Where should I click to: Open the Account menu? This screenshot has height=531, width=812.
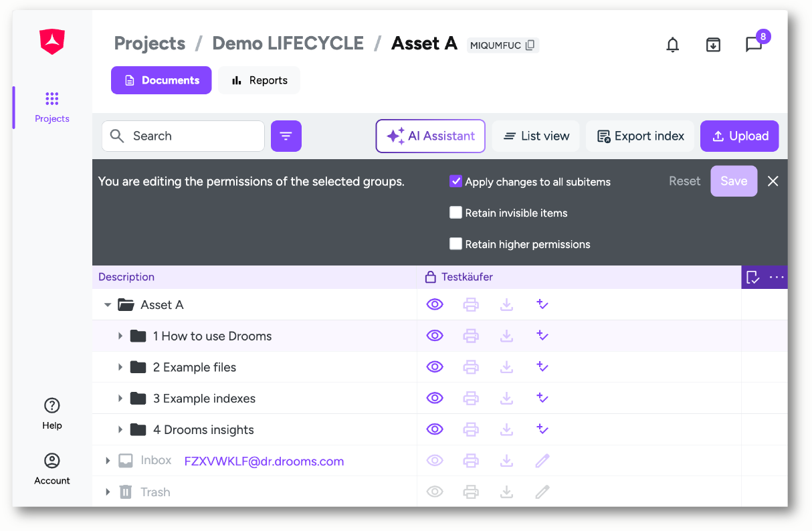(52, 469)
